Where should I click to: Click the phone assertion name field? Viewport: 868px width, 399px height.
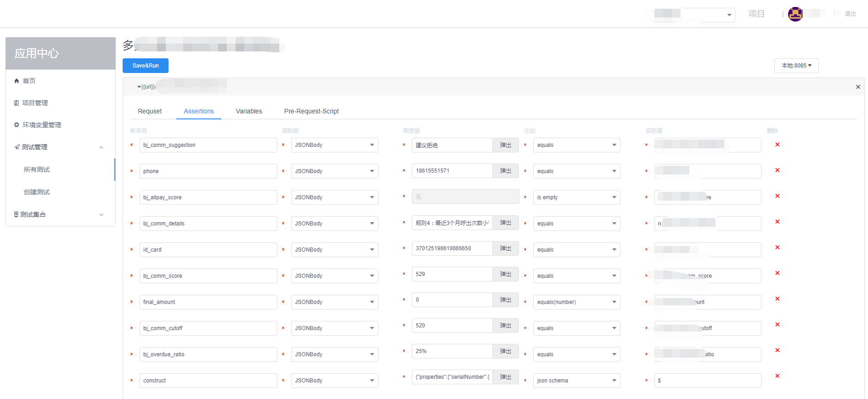(x=209, y=171)
